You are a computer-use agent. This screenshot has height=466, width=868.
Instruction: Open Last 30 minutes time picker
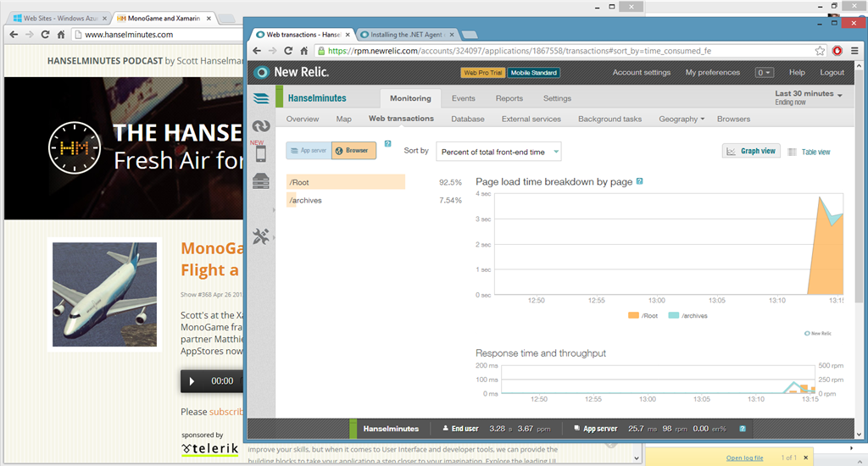coord(808,97)
